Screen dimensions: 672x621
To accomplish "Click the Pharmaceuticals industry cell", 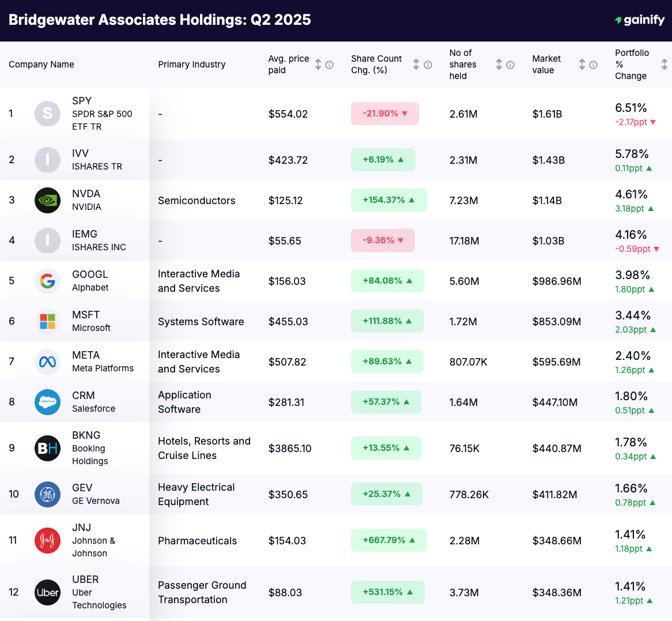I will (x=198, y=541).
